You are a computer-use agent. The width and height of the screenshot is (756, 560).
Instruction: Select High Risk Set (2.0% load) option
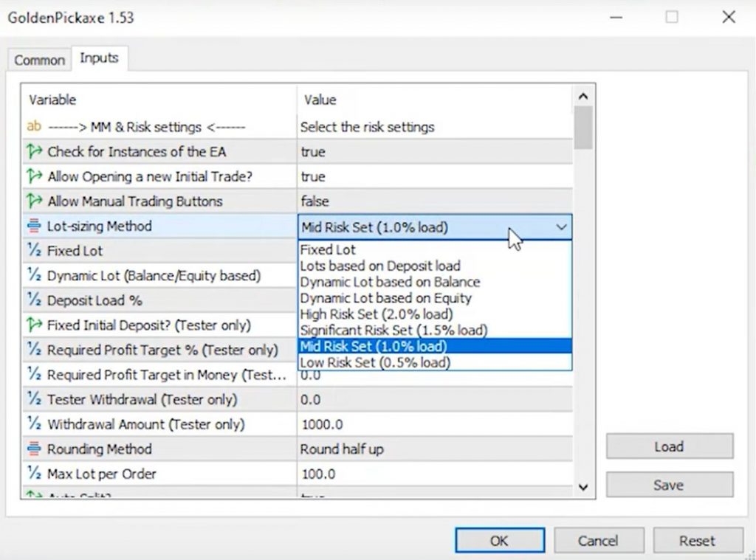coord(377,314)
